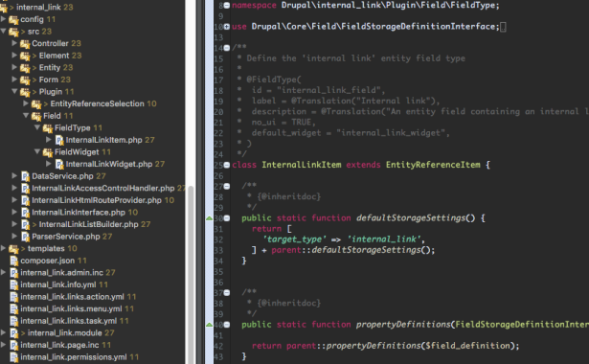Collapse the FieldWidget folder
The width and height of the screenshot is (589, 364).
pos(37,151)
